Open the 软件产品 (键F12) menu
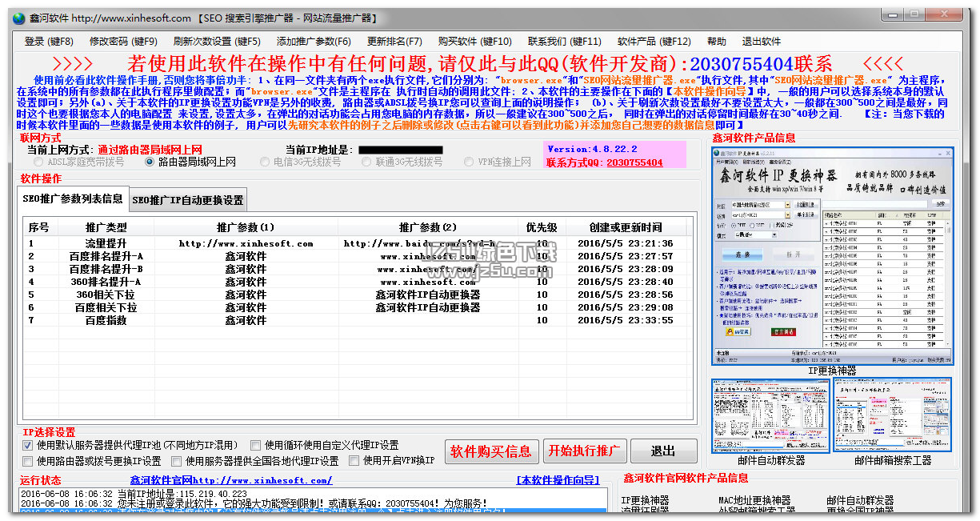 pyautogui.click(x=654, y=42)
